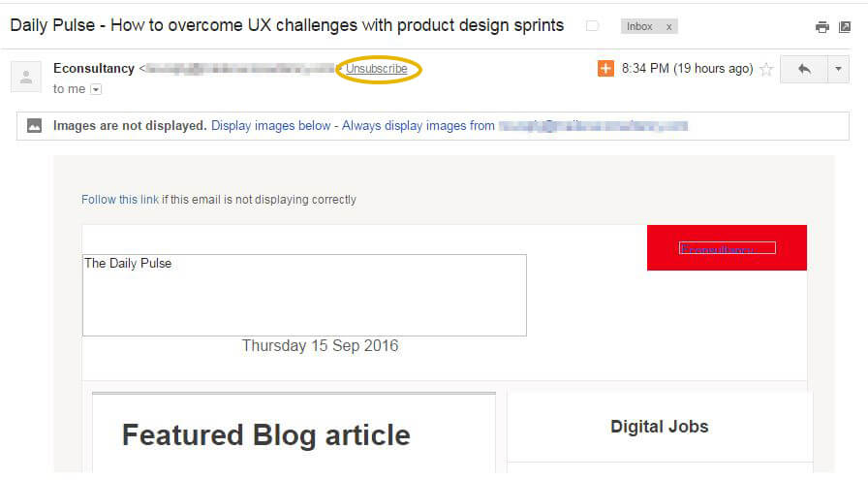Print the email using the printer icon
This screenshot has height=480, width=868.
[822, 26]
